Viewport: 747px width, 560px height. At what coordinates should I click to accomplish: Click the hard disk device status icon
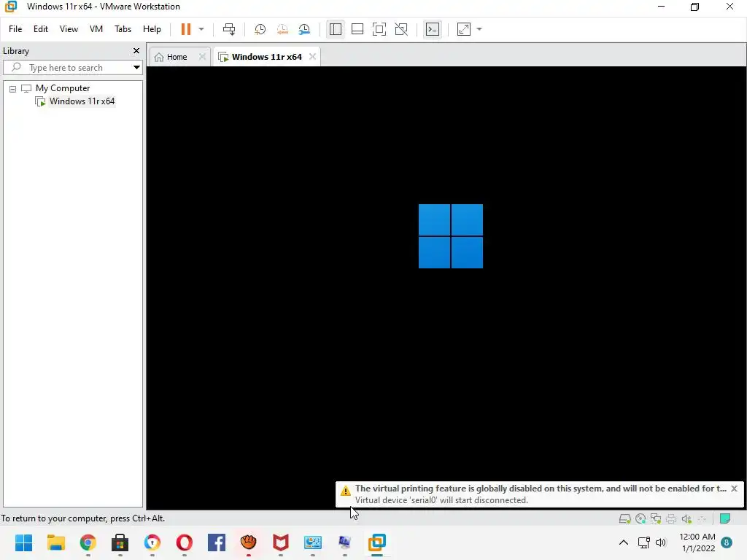624,518
